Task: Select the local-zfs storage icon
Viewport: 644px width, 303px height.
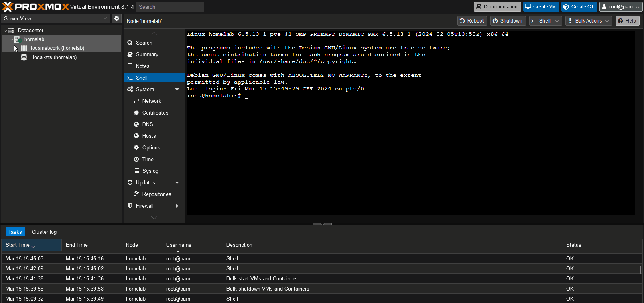Action: coord(24,57)
